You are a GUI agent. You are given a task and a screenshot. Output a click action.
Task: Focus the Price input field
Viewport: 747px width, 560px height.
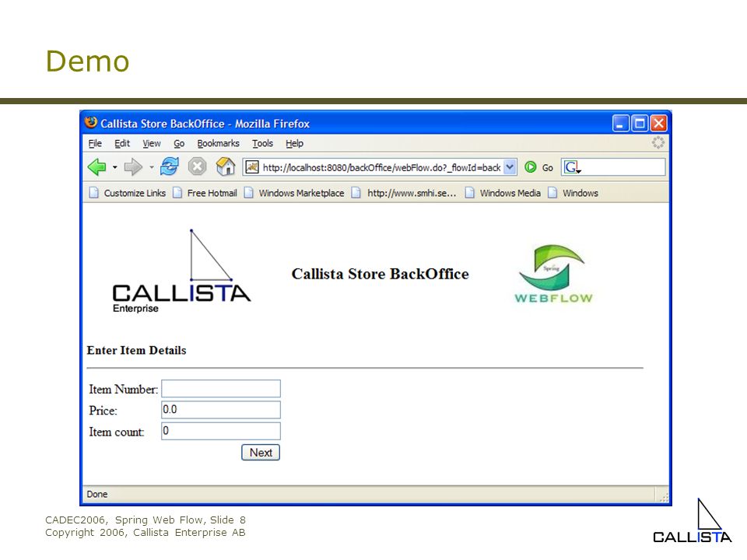[x=221, y=410]
